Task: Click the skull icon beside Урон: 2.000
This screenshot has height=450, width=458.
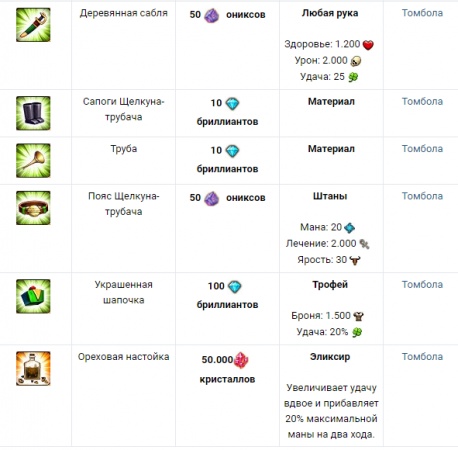Action: (x=356, y=61)
